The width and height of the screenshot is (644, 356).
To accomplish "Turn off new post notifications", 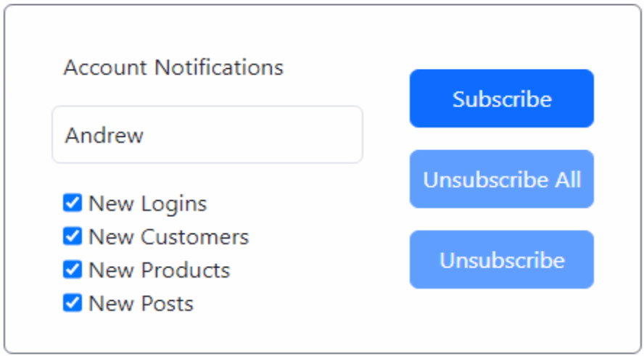I will [x=73, y=302].
